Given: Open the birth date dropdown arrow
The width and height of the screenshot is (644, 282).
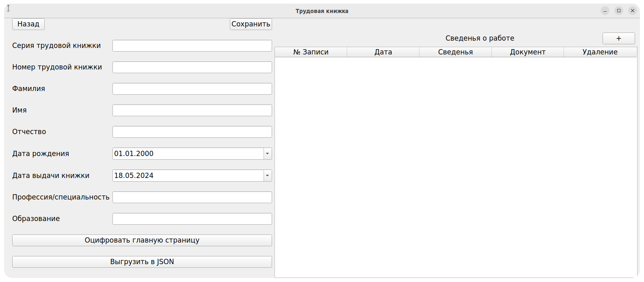Looking at the screenshot, I should tap(267, 154).
